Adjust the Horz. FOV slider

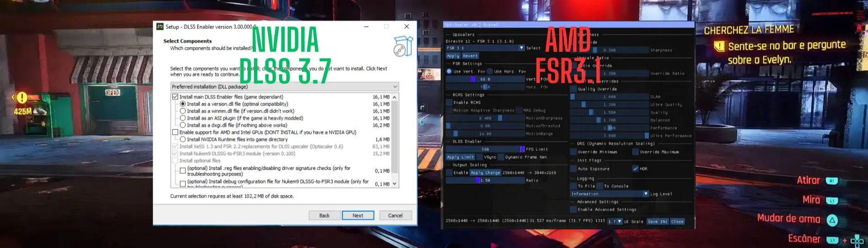coord(485,87)
